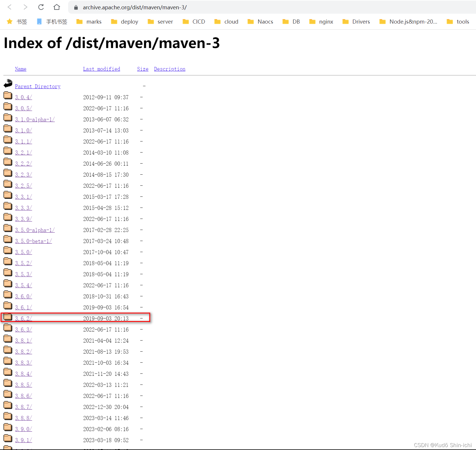Open the 3.8.3/ directory link

point(24,363)
